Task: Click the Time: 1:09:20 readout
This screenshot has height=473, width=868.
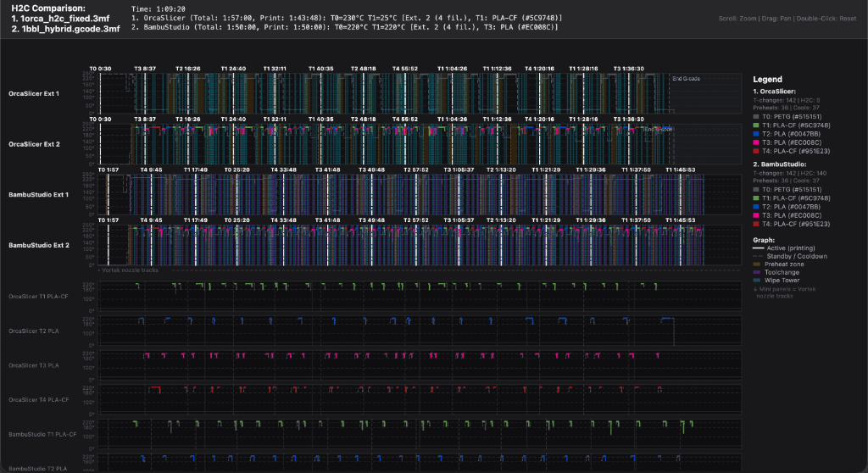Action: (x=159, y=8)
